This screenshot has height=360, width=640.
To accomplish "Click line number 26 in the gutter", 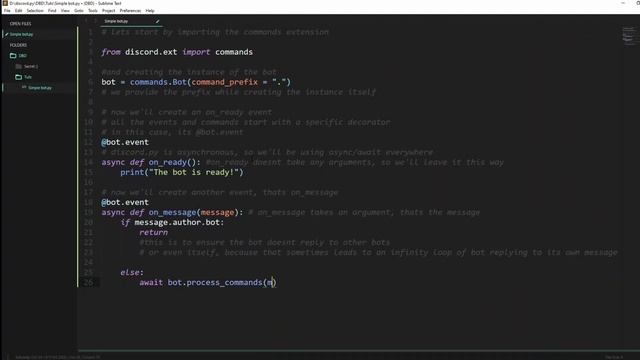I will 88,282.
